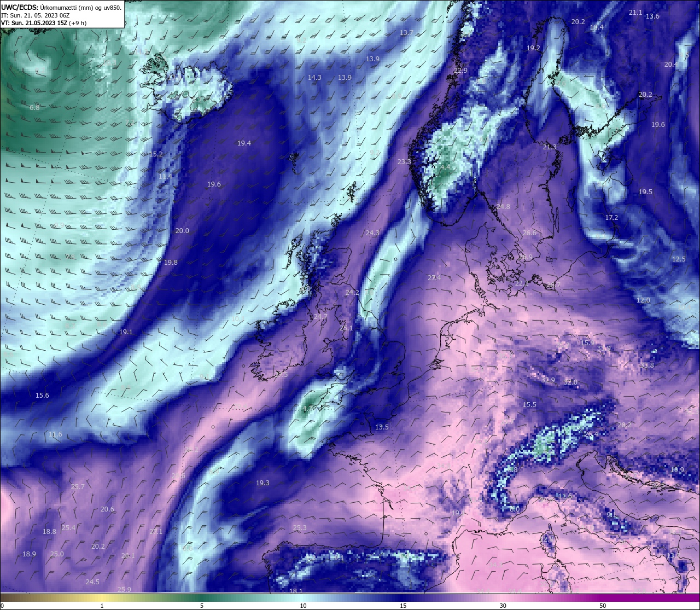Click the map value '19.8'

[x=171, y=262]
